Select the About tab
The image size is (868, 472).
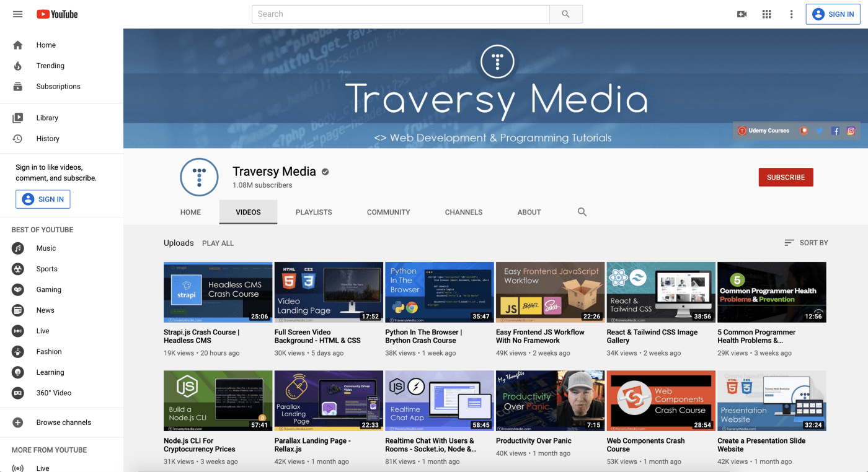pos(529,212)
